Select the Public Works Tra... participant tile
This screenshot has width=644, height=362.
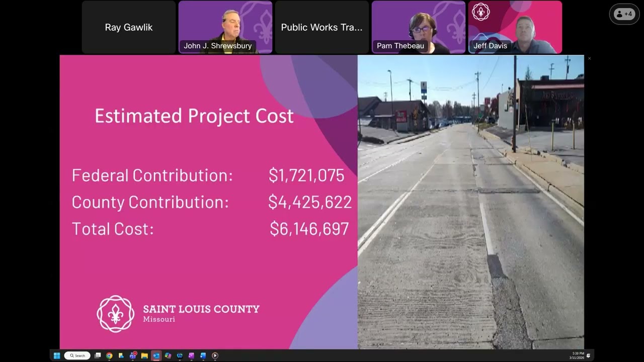click(322, 27)
